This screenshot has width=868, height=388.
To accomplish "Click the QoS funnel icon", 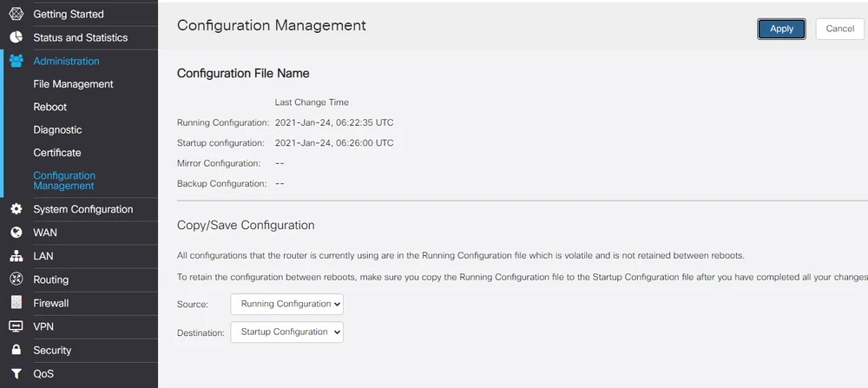I will pyautogui.click(x=16, y=373).
